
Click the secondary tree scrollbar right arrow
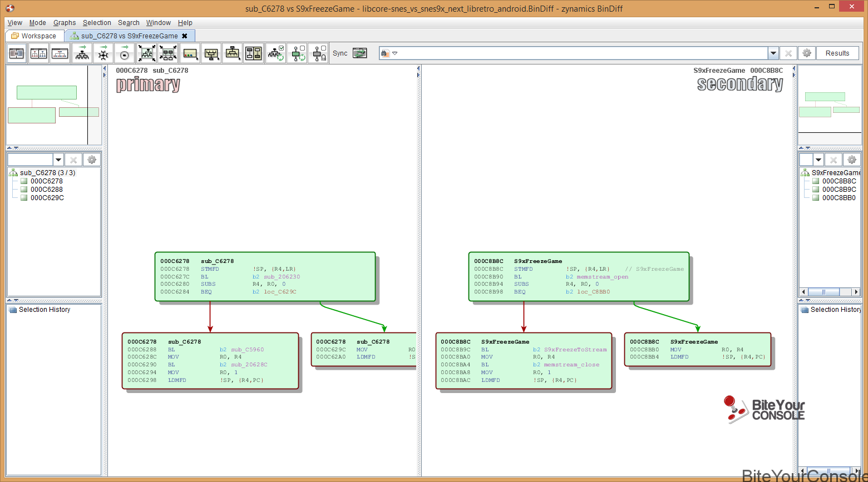857,292
